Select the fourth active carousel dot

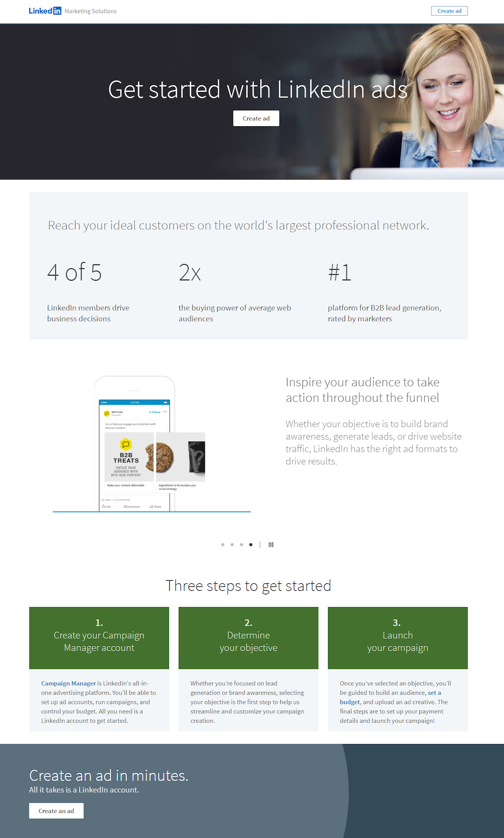pyautogui.click(x=250, y=545)
